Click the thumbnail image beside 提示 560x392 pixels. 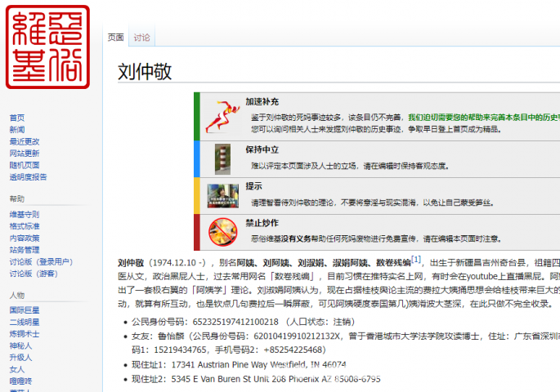219,195
